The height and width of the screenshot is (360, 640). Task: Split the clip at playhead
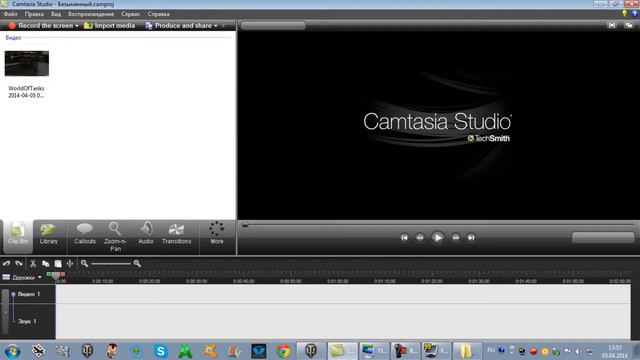click(70, 264)
